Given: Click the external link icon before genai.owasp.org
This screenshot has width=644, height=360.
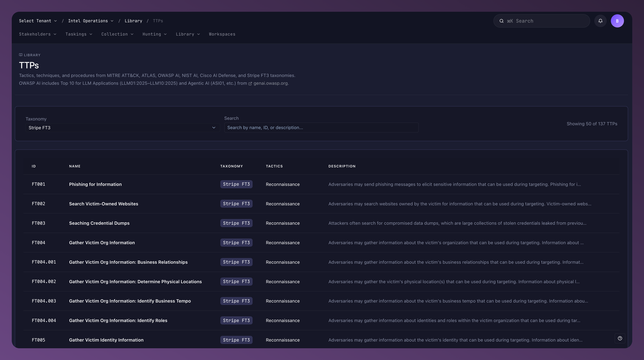Looking at the screenshot, I should coord(250,84).
